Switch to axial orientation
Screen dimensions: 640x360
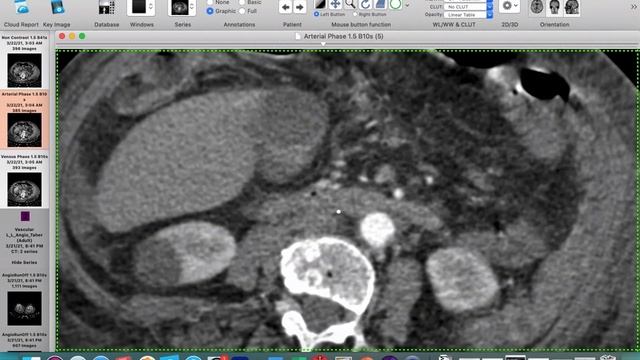[x=537, y=7]
